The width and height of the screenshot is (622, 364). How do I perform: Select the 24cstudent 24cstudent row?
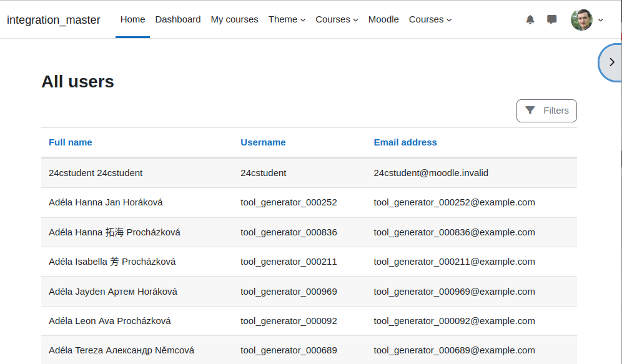coord(309,173)
